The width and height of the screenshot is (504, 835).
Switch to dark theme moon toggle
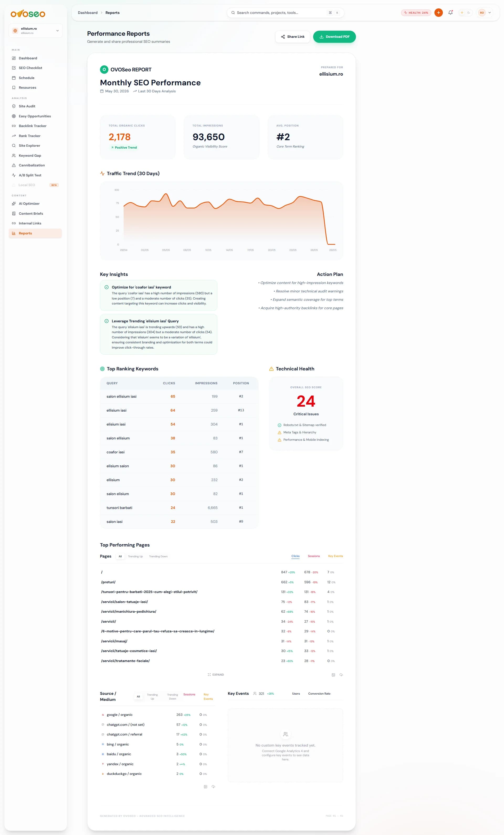[x=469, y=13]
